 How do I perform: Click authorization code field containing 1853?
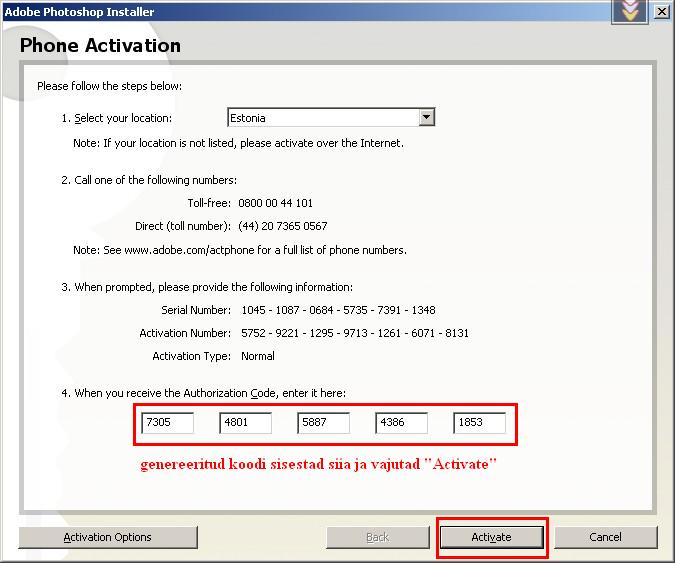tap(479, 423)
